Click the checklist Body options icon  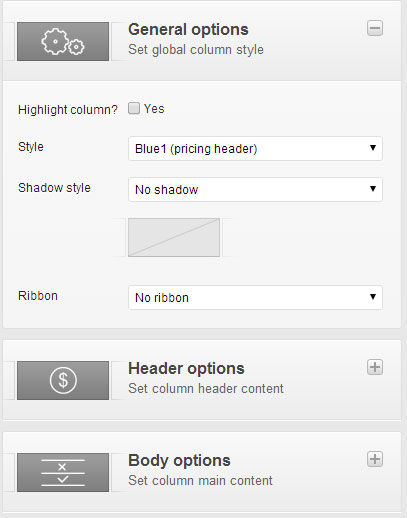tap(63, 472)
